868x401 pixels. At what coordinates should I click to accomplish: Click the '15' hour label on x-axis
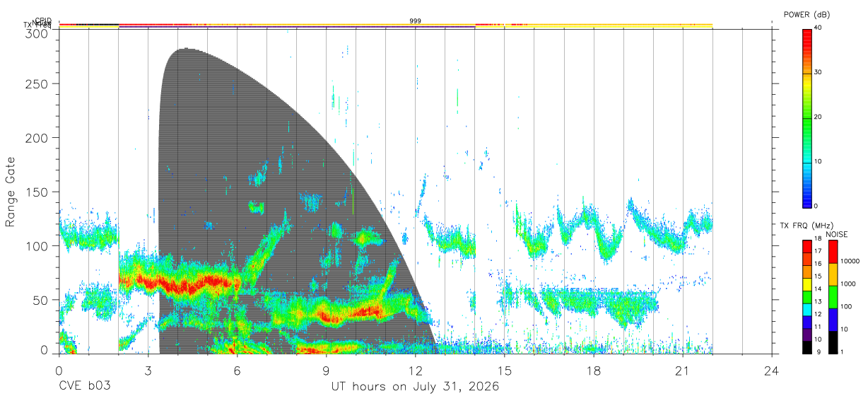[x=505, y=371]
